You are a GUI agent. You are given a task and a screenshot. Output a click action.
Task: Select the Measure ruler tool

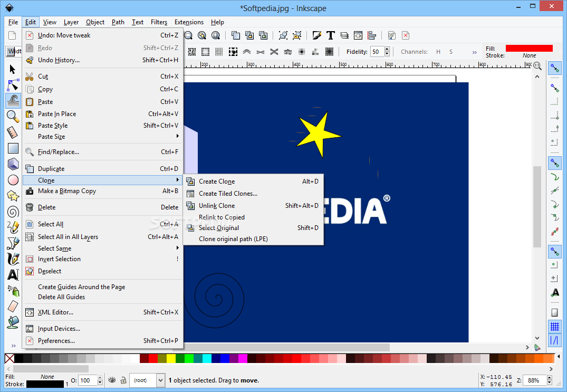pyautogui.click(x=13, y=132)
